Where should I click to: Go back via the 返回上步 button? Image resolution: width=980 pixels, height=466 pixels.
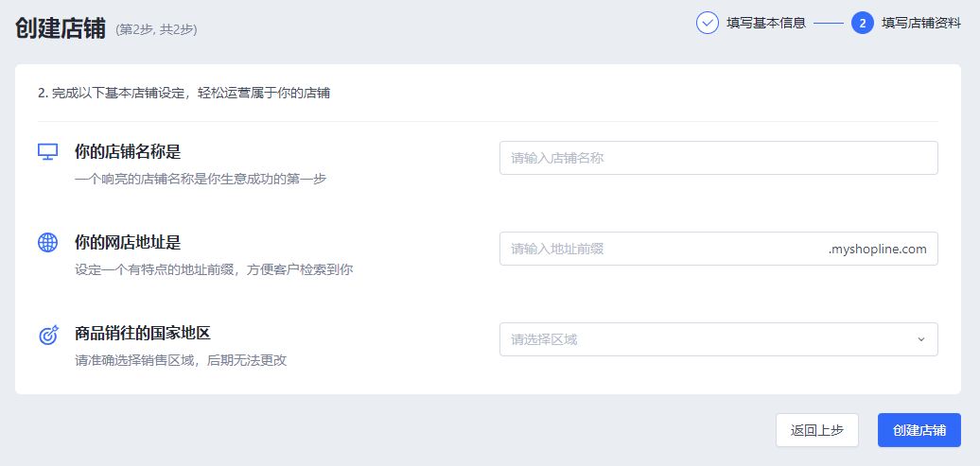[817, 430]
